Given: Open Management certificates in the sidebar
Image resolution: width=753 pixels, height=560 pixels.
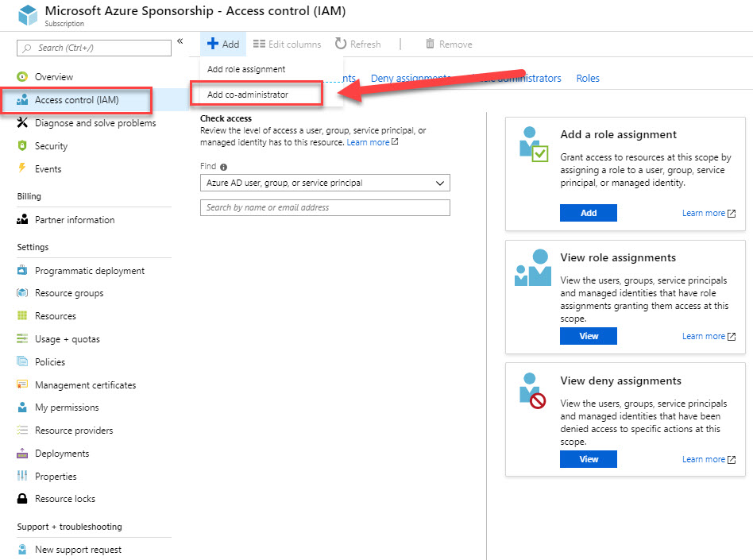Looking at the screenshot, I should pos(86,385).
